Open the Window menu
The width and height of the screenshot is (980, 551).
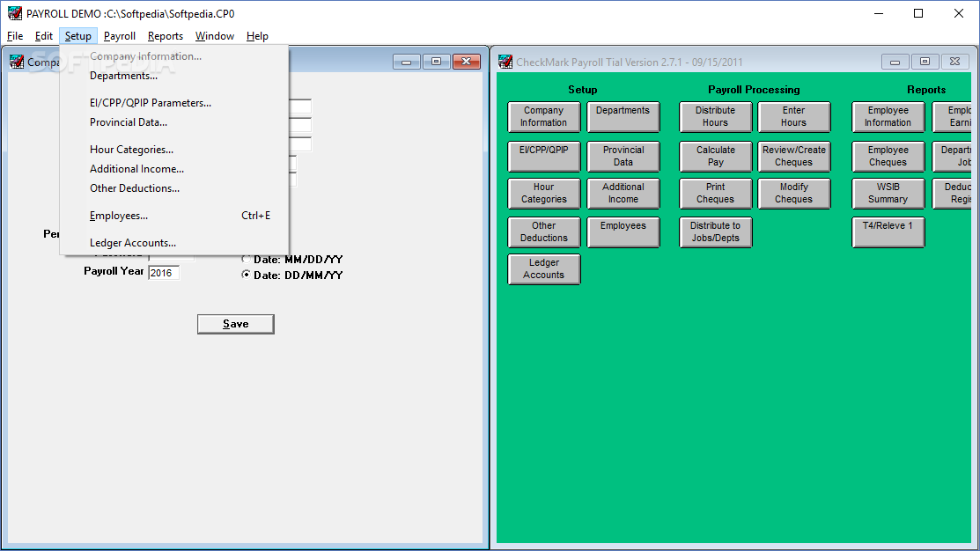point(214,36)
